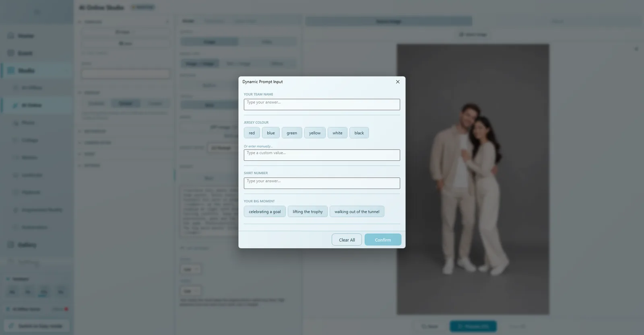Focus the Your Team Name answer field
Viewport: 644px width, 335px height.
(x=322, y=105)
